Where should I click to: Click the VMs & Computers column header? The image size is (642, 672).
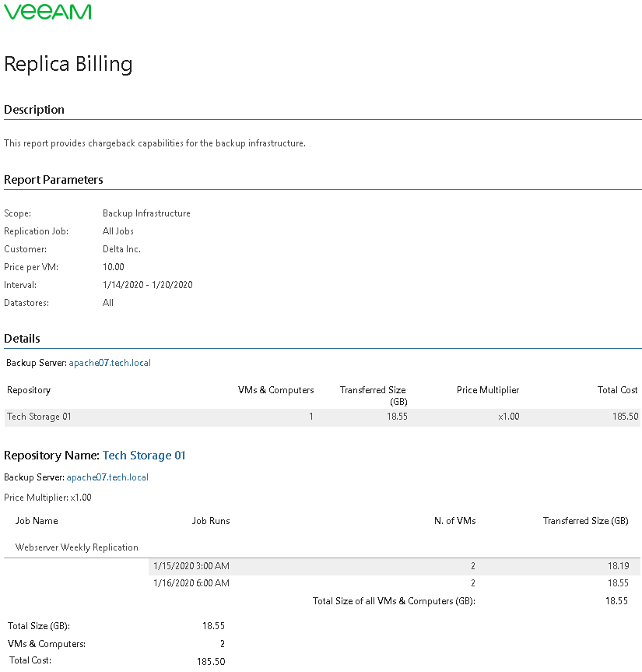[x=275, y=390]
